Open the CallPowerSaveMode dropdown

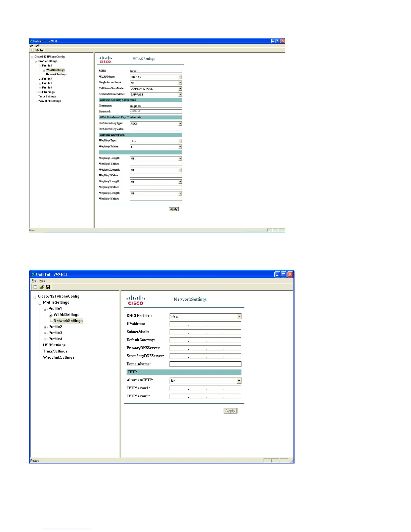tap(180, 89)
